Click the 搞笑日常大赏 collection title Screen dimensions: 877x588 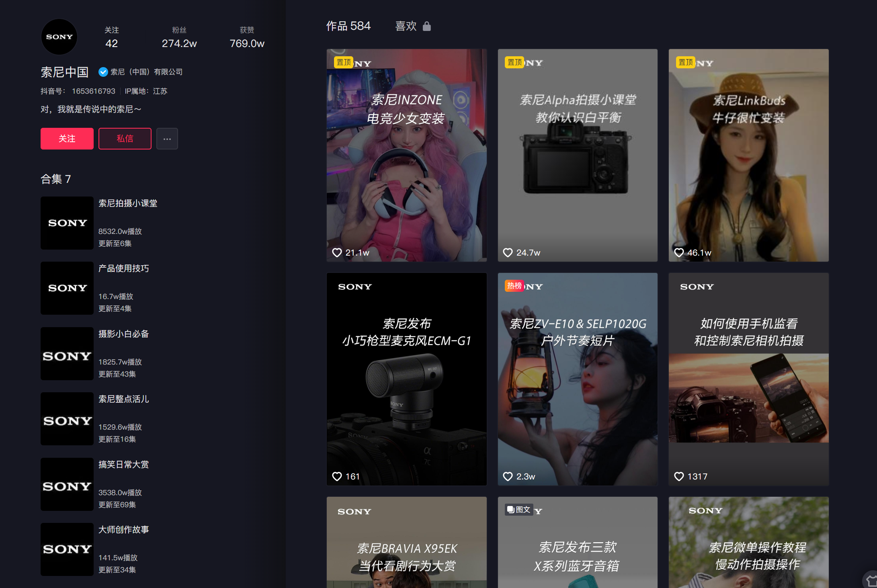124,465
